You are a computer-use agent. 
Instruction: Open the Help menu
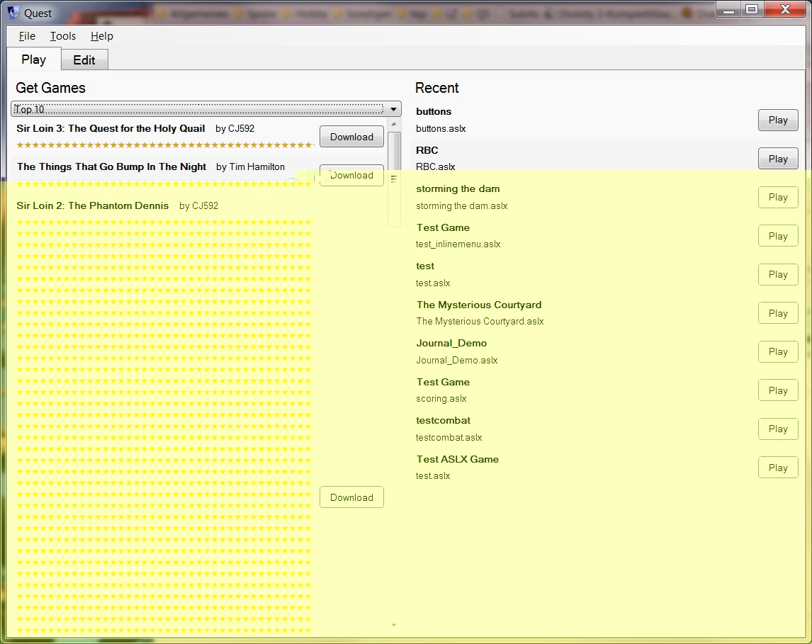coord(101,36)
